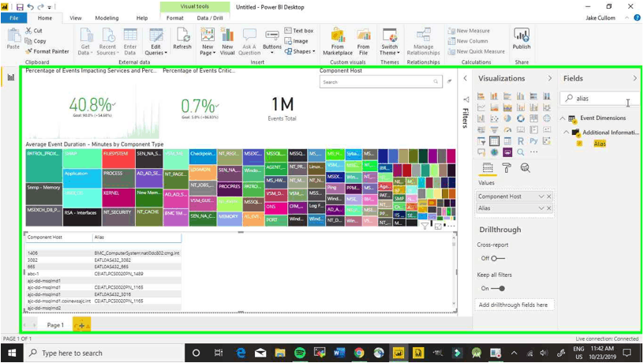
Task: Pick the funnel visualization icon
Action: (x=494, y=129)
